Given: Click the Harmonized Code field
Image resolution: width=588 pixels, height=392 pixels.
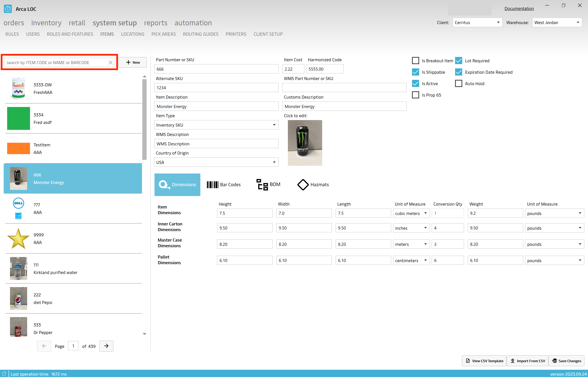Looking at the screenshot, I should [325, 69].
